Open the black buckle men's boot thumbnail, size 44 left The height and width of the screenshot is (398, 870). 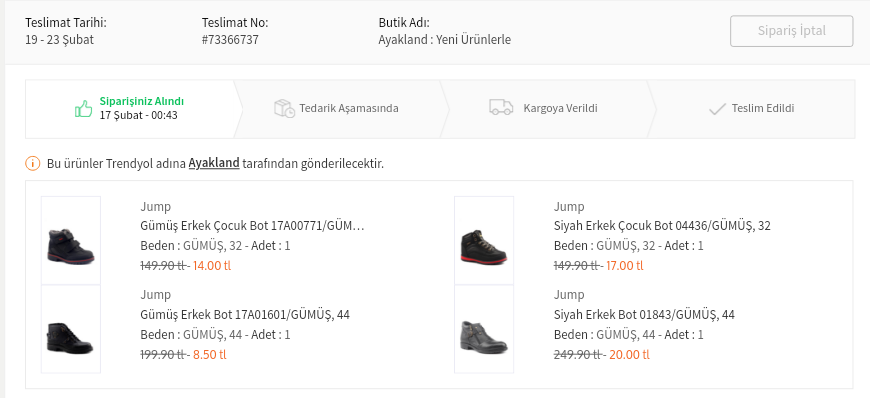coord(70,329)
